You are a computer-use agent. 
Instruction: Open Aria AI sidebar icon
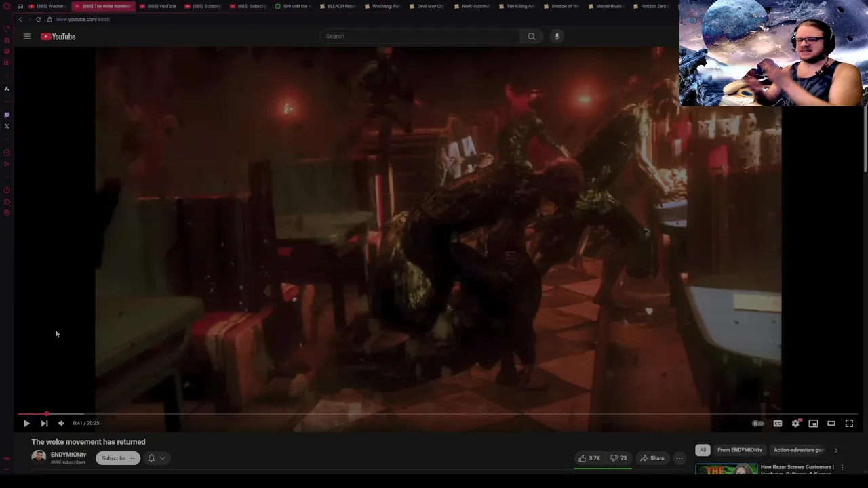pos(7,89)
